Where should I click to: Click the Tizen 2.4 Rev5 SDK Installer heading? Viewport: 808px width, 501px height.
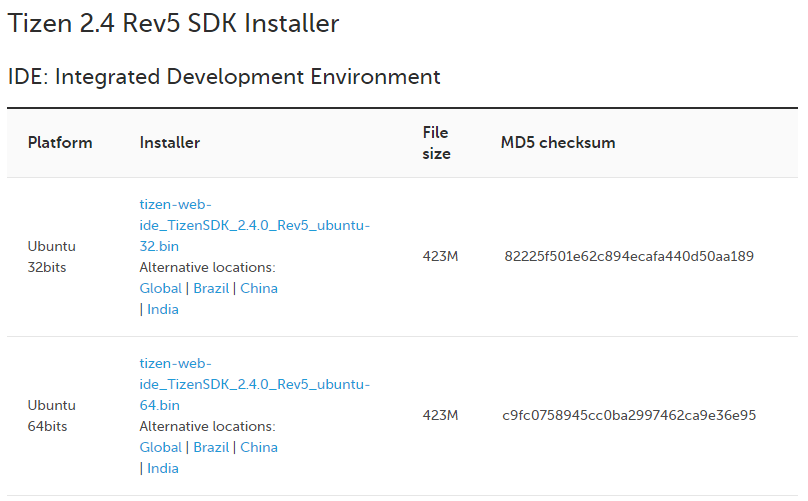click(173, 23)
